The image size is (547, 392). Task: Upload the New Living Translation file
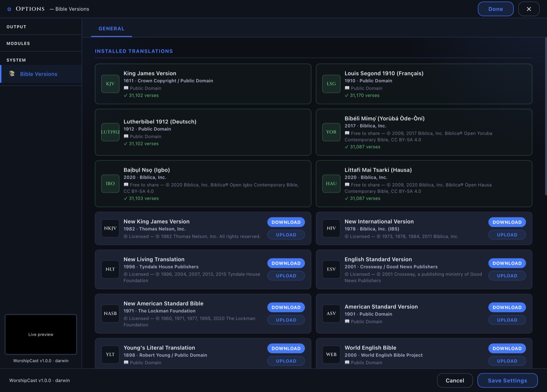(286, 276)
